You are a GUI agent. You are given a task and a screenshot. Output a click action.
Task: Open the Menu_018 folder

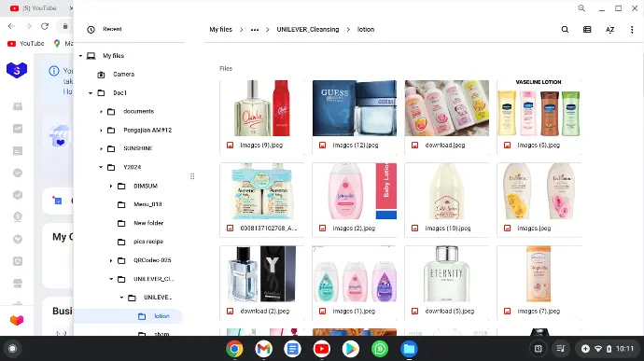[x=147, y=204]
